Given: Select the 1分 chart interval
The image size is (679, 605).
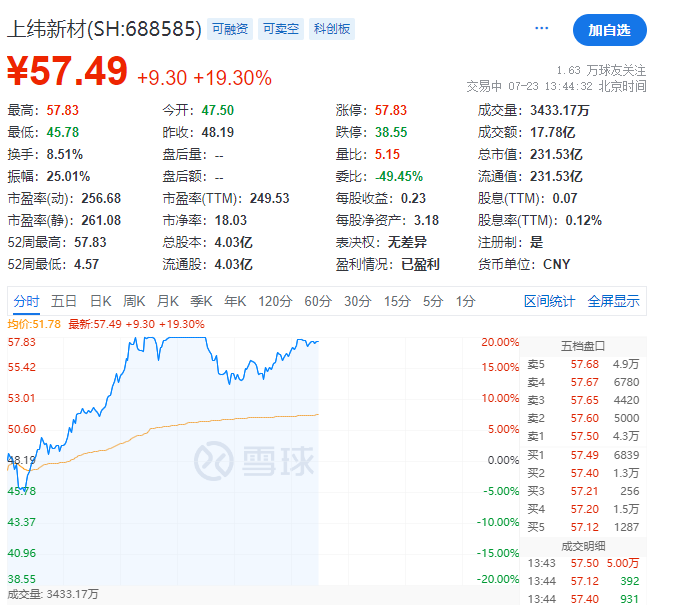Looking at the screenshot, I should [x=465, y=301].
